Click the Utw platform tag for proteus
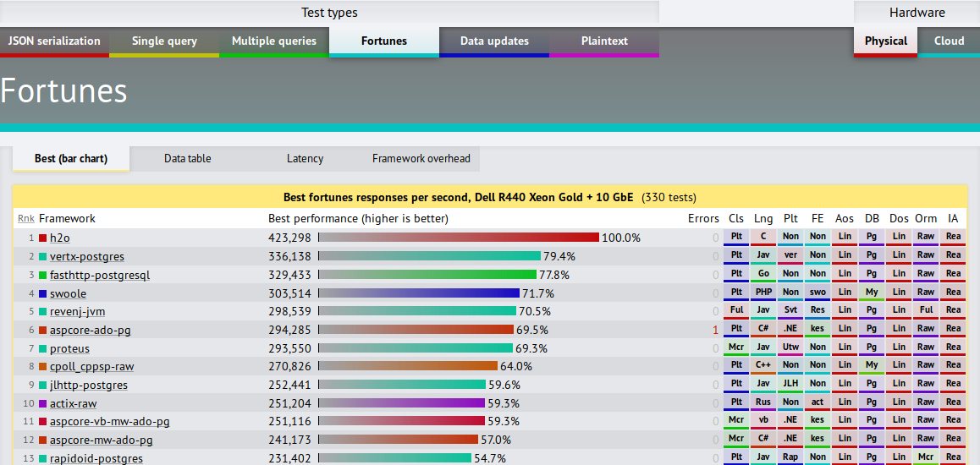The width and height of the screenshot is (980, 465). (790, 347)
